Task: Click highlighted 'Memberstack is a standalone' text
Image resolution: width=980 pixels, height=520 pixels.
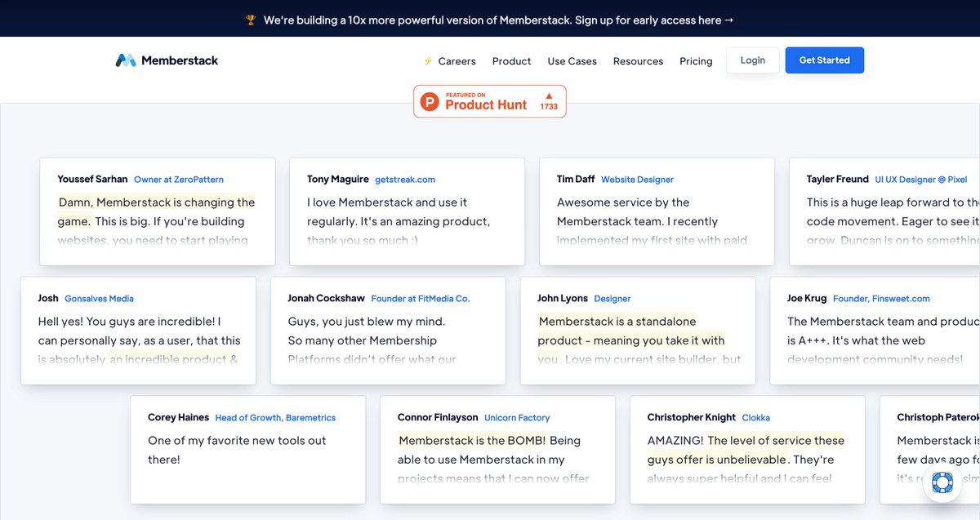Action: pyautogui.click(x=617, y=322)
